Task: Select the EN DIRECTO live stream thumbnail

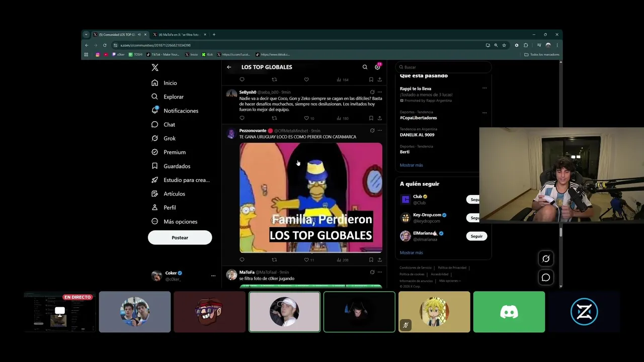Action: click(x=60, y=312)
